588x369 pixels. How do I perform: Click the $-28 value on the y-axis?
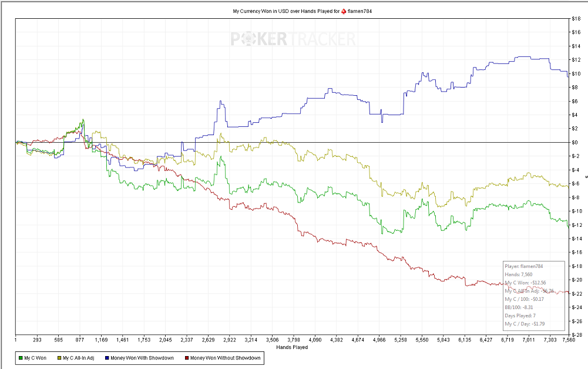[x=577, y=335]
